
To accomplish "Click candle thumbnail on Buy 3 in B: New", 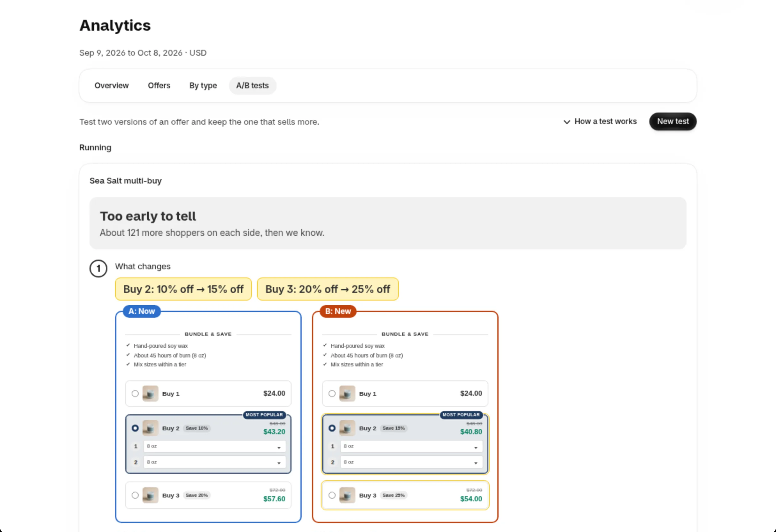I will coord(347,495).
